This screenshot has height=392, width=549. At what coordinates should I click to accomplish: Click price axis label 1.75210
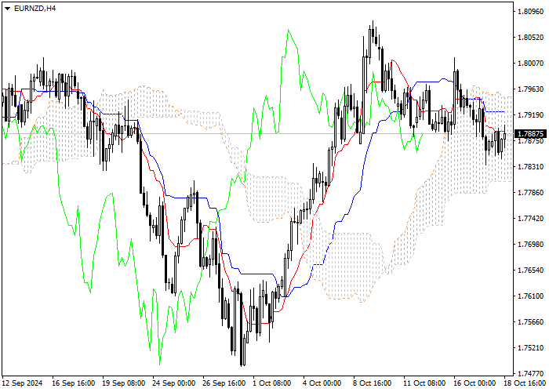(530, 348)
